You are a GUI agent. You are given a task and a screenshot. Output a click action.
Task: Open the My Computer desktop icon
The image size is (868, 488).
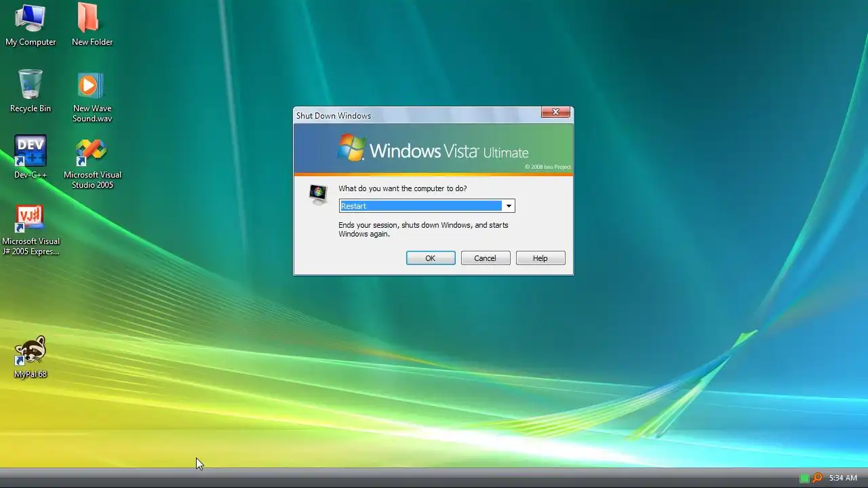[x=31, y=26]
